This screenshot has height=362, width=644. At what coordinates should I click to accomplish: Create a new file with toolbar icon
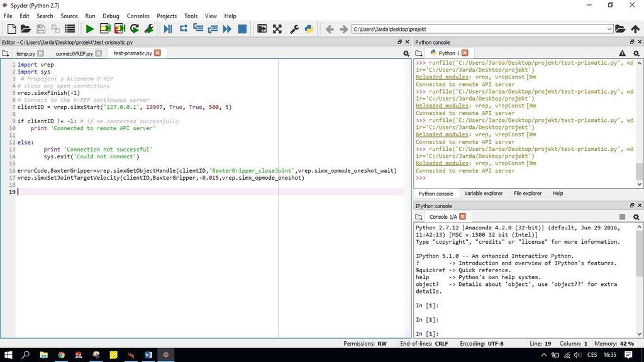[x=11, y=29]
